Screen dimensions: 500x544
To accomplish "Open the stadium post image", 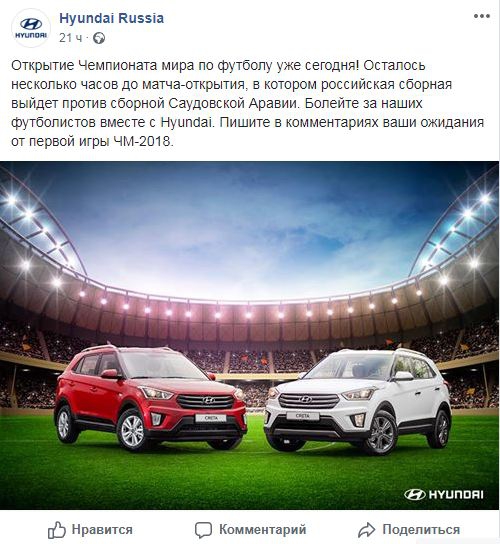I will pyautogui.click(x=249, y=335).
